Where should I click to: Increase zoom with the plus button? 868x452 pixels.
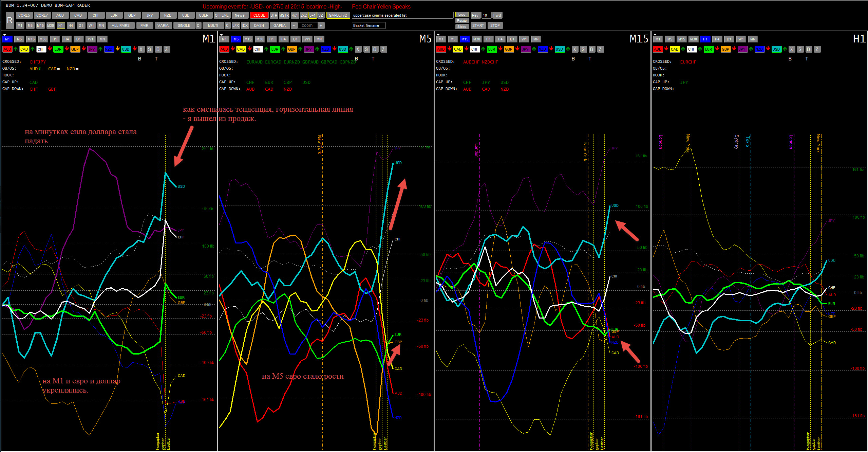(321, 25)
